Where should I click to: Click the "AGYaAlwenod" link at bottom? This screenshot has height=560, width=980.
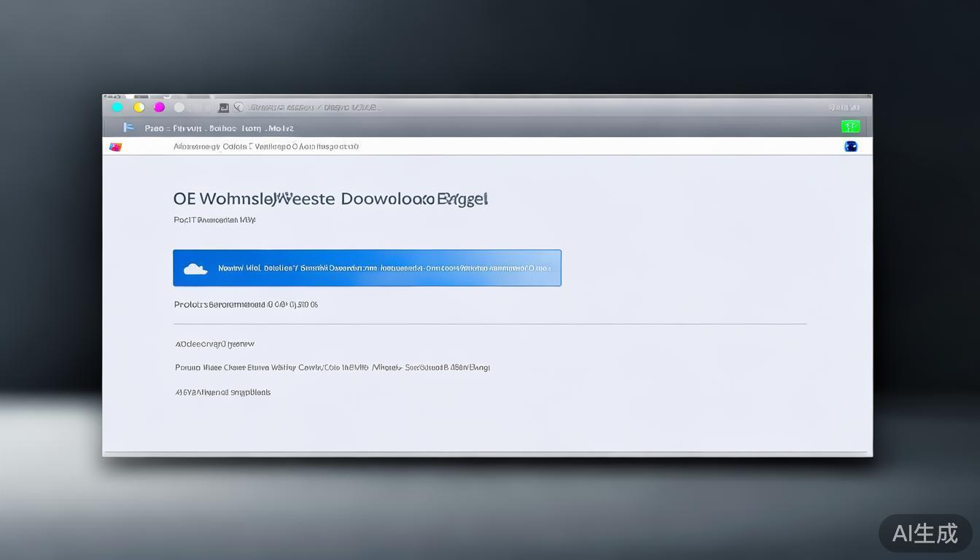point(222,392)
